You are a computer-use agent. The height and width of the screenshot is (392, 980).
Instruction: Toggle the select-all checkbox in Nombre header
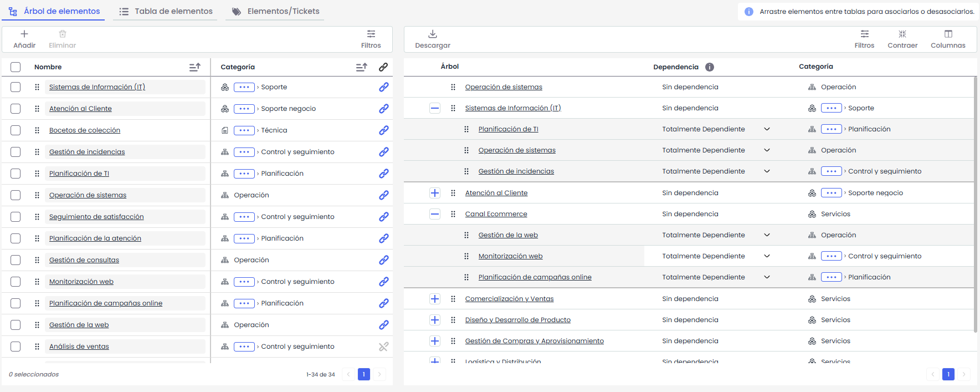16,67
